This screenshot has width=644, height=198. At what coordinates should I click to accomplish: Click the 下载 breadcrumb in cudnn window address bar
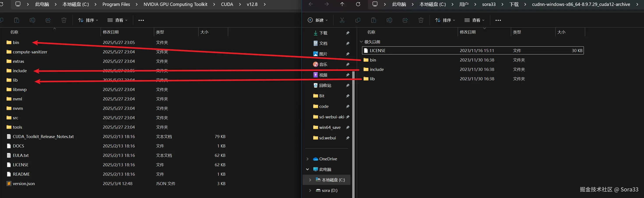[514, 4]
